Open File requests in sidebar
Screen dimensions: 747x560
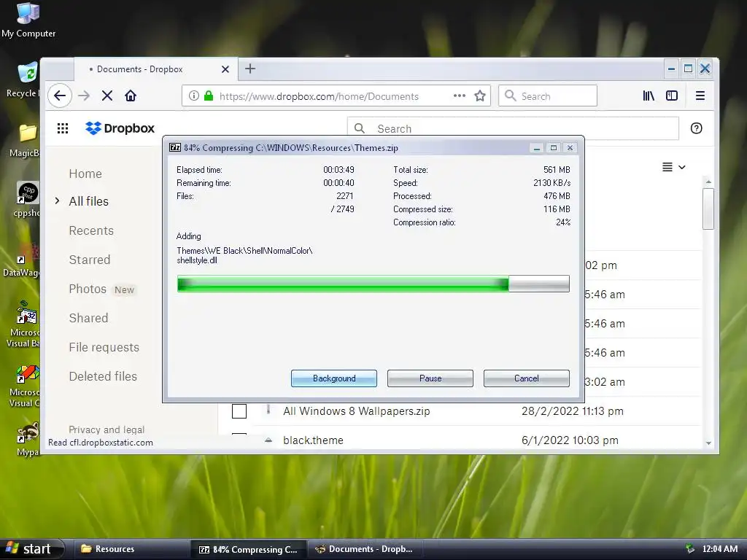click(104, 347)
